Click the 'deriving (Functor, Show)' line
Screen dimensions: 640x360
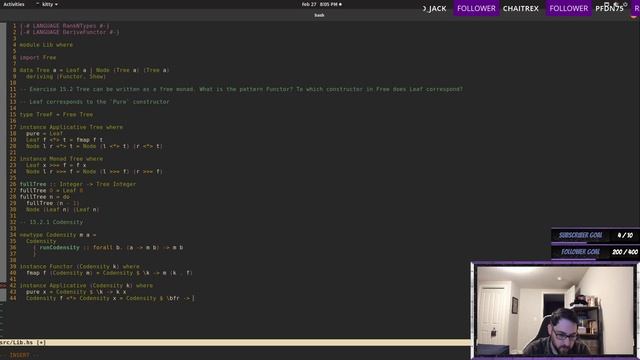coord(66,76)
